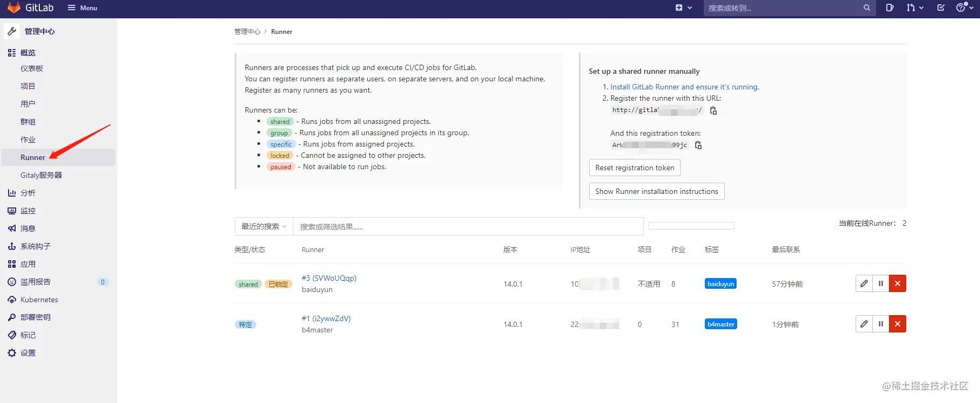Pause runner #1 b4master
The width and height of the screenshot is (980, 403).
(x=881, y=324)
